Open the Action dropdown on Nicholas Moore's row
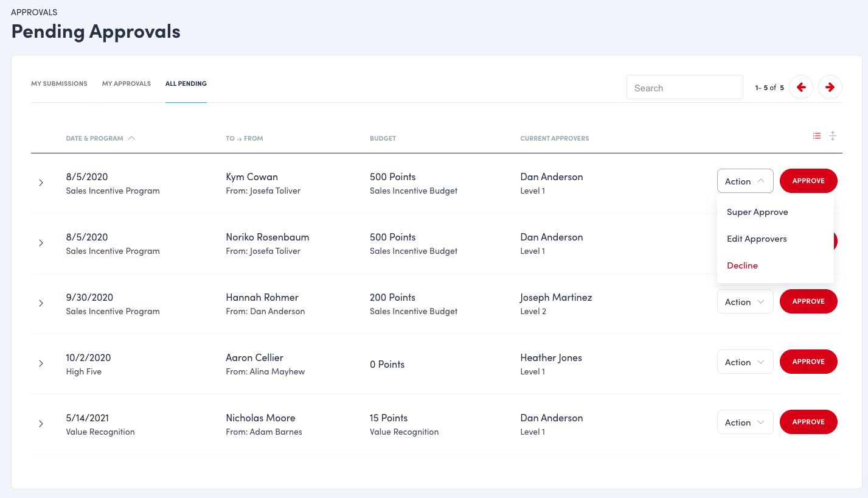868x498 pixels. (x=745, y=422)
